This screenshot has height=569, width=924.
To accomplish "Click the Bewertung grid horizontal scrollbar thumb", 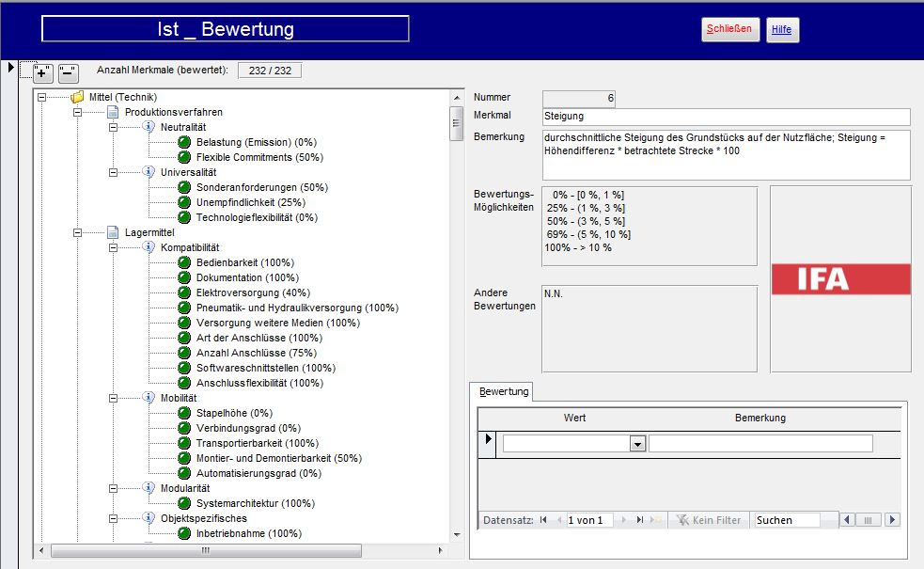I will pos(868,520).
